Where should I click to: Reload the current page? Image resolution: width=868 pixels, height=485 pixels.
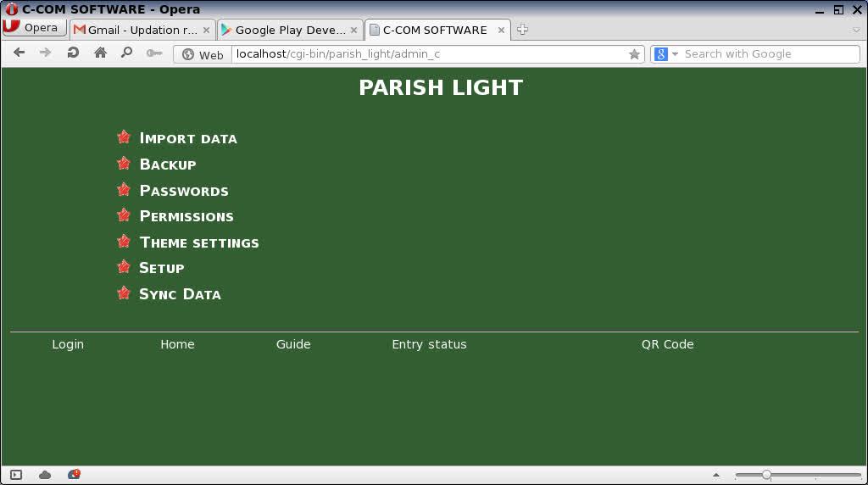(73, 53)
